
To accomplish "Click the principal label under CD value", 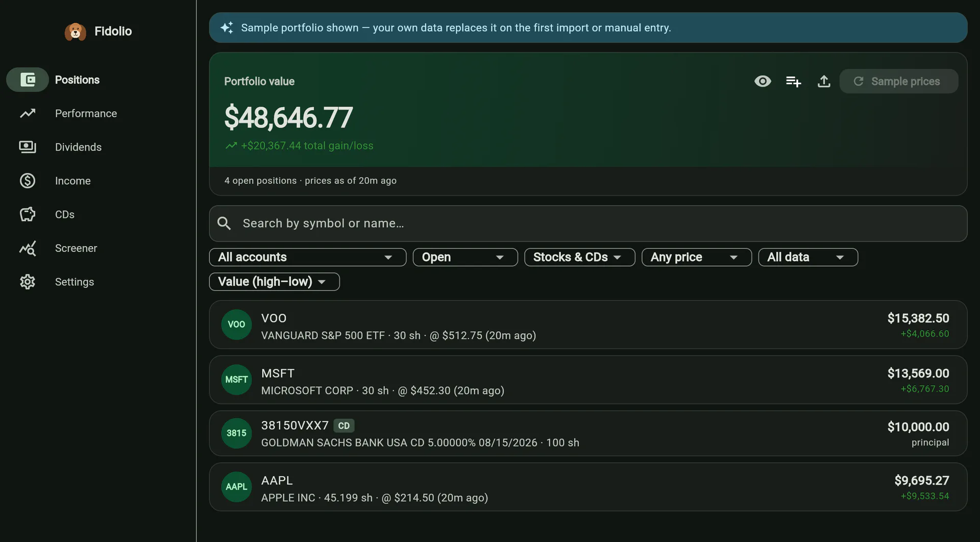I will pyautogui.click(x=930, y=442).
